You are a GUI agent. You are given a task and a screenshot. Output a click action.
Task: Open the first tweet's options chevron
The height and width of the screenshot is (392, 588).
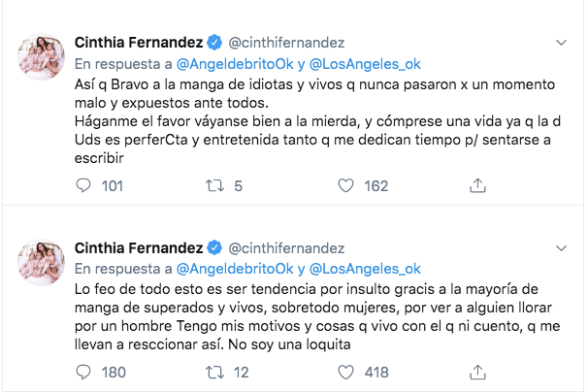[561, 44]
